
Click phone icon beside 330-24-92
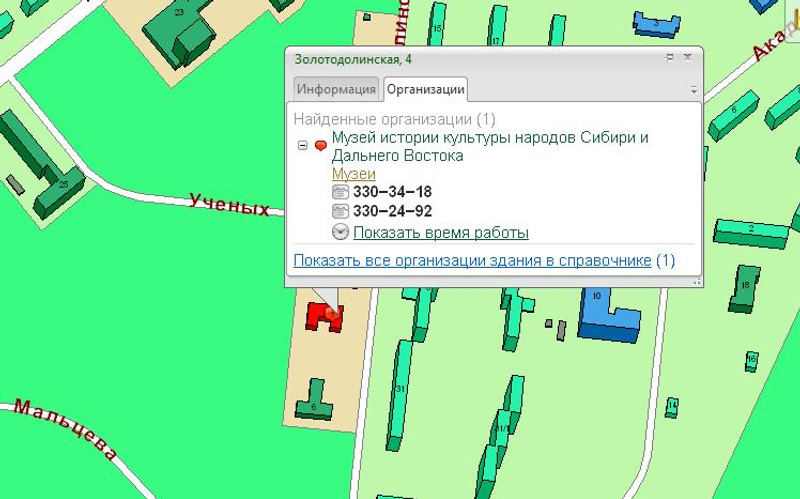pos(340,211)
